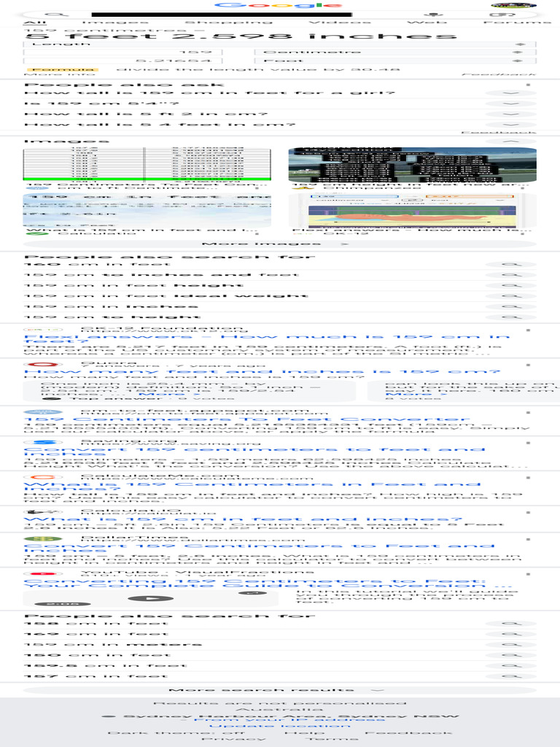
Task: Click the search icon beside '159 cm in meters'
Action: pyautogui.click(x=511, y=644)
